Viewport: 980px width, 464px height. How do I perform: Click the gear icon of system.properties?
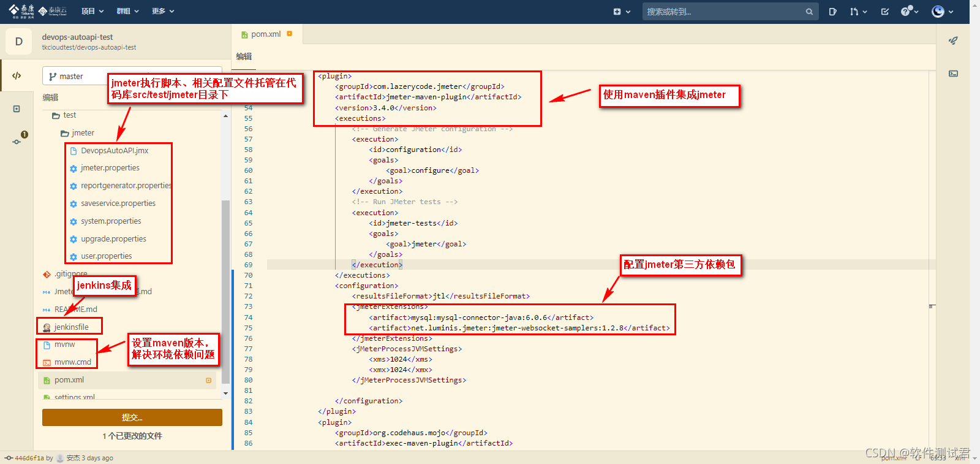(73, 222)
